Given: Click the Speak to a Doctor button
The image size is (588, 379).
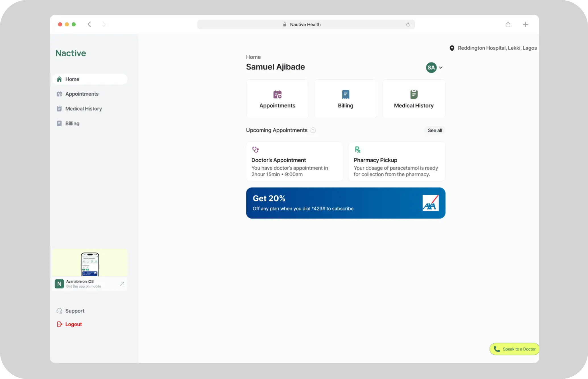Looking at the screenshot, I should pos(514,349).
